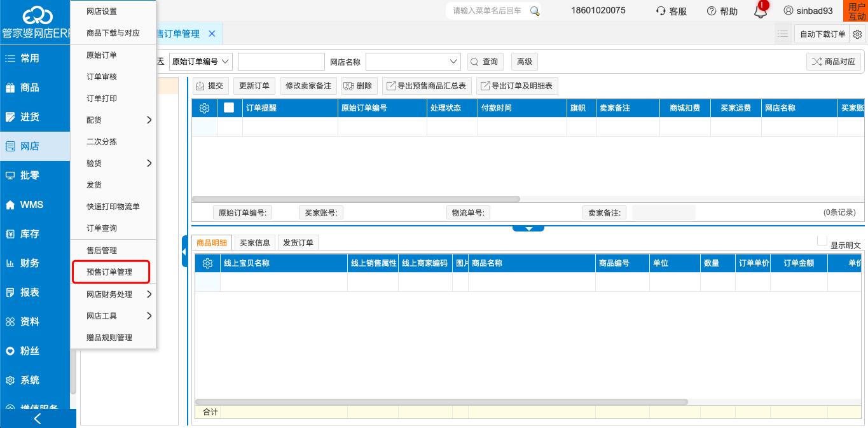This screenshot has width=868, height=428.
Task: Switch to the 发货订单 tab
Action: click(x=298, y=242)
